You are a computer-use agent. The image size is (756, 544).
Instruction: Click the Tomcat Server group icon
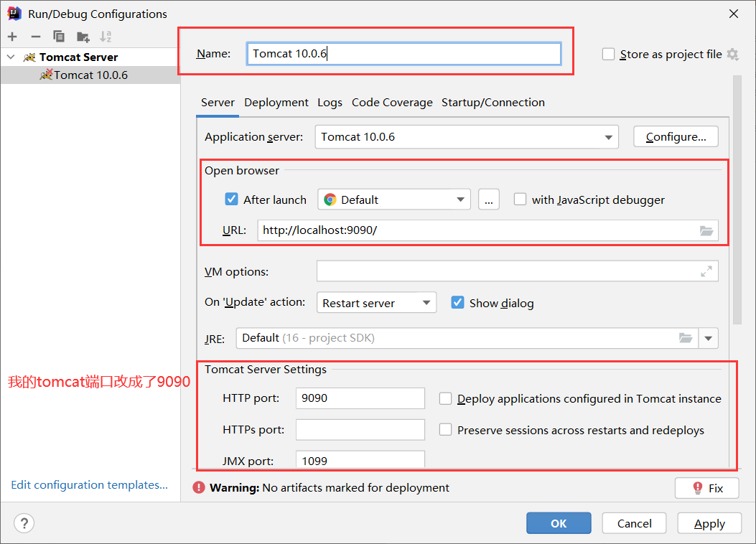point(30,57)
